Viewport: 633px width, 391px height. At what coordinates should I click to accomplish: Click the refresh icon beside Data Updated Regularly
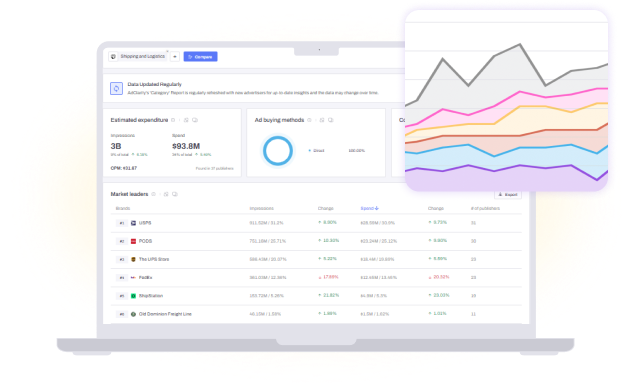coord(116,88)
